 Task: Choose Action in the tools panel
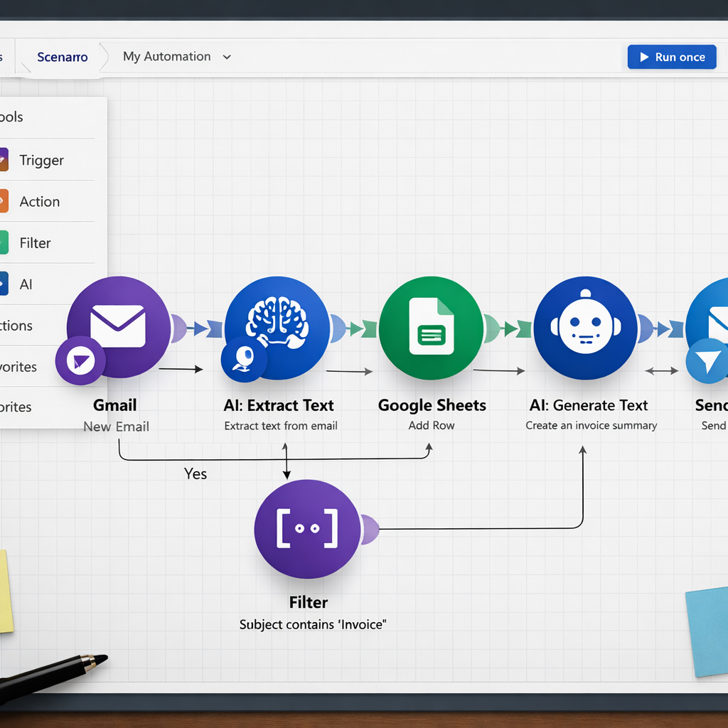(40, 201)
